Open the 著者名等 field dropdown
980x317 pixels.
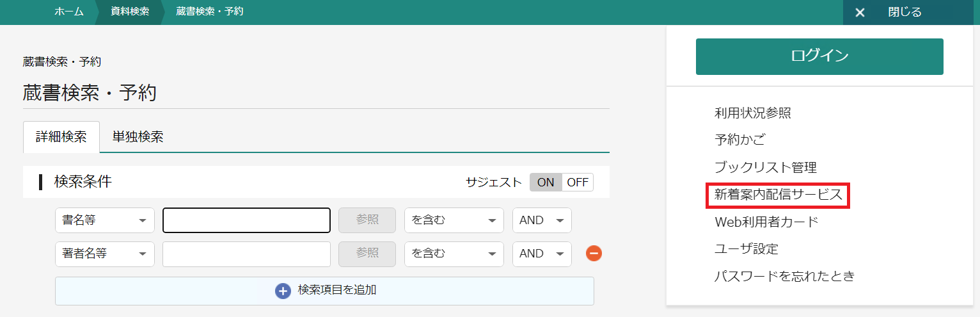(x=104, y=254)
